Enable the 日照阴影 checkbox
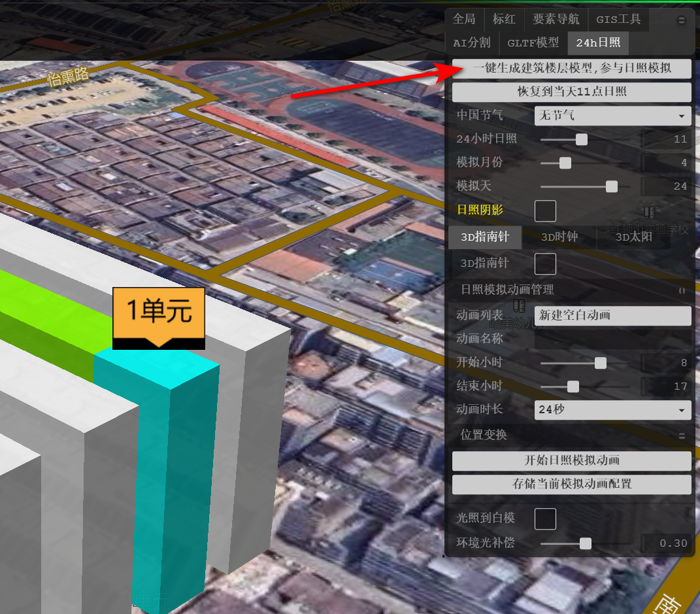Screen dimensions: 700x614 tap(546, 211)
